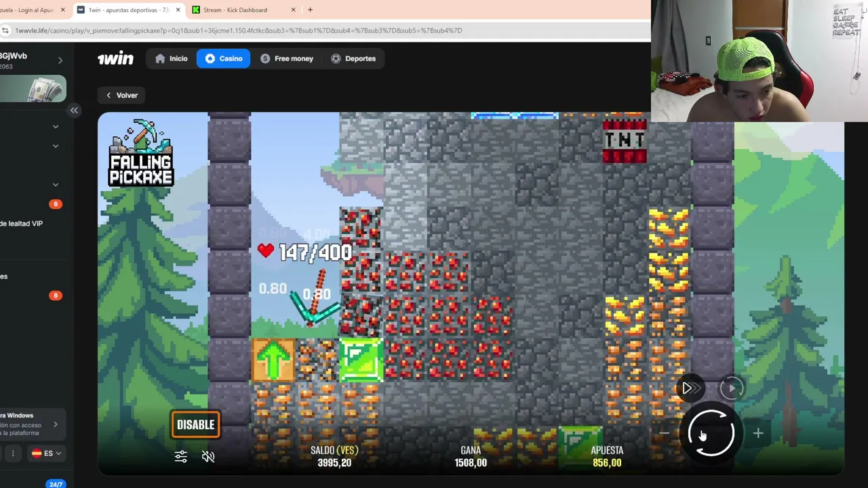Open the Windows app download banner arrow
This screenshot has width=868, height=488.
(x=56, y=425)
